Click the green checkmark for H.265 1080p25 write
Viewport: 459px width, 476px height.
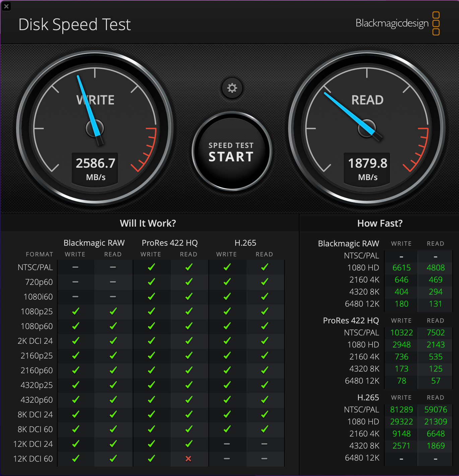[x=227, y=311]
